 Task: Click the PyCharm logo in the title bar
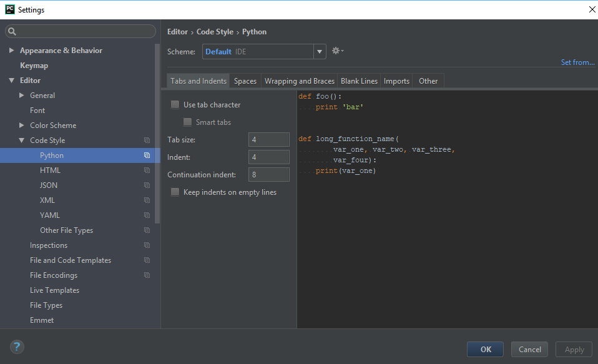coord(9,9)
